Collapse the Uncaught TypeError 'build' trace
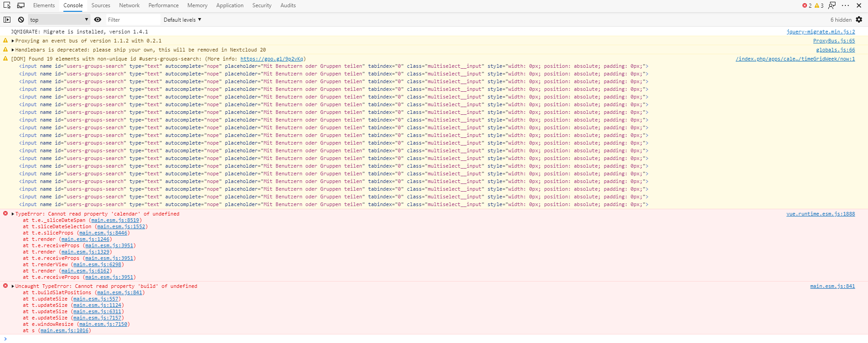 pyautogui.click(x=13, y=286)
